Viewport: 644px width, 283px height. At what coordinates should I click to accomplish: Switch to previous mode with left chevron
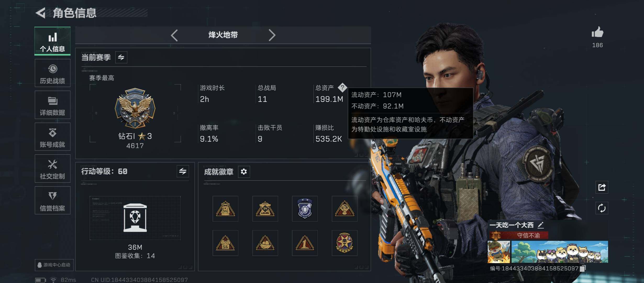pos(174,35)
